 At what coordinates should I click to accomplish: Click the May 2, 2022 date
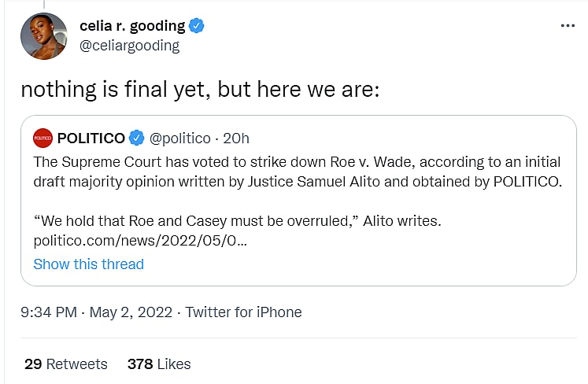coord(130,312)
